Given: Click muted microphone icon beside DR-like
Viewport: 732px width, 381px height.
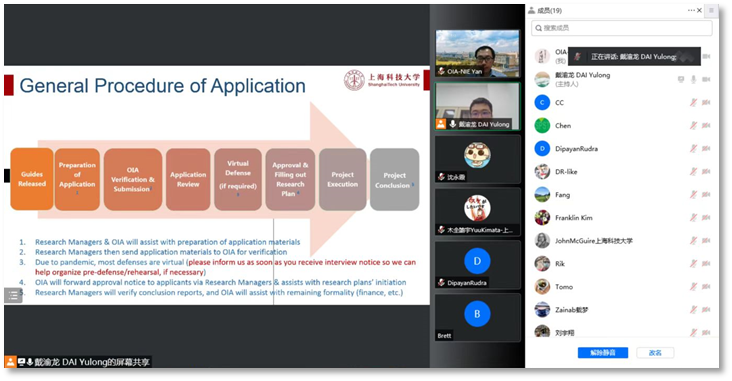Looking at the screenshot, I should [693, 171].
